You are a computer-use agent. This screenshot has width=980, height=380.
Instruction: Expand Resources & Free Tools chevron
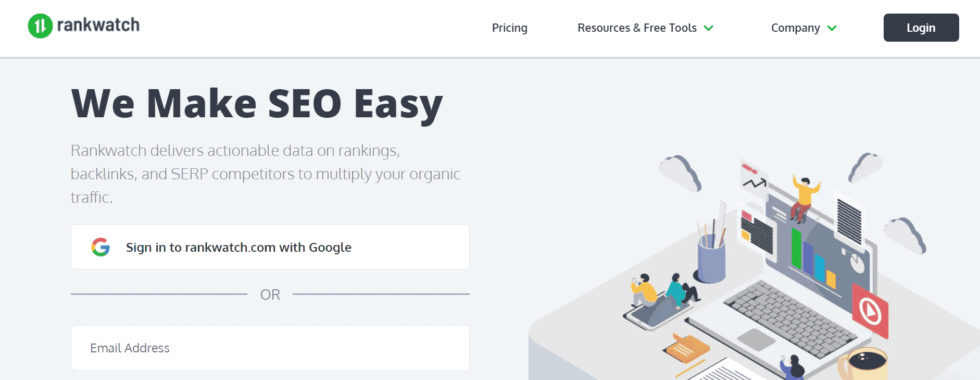pyautogui.click(x=709, y=28)
